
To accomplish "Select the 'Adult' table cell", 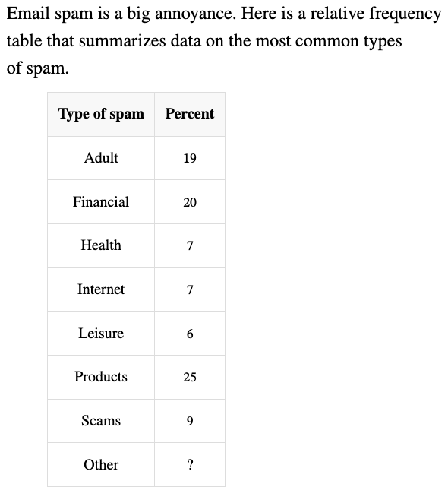I will coord(101,158).
